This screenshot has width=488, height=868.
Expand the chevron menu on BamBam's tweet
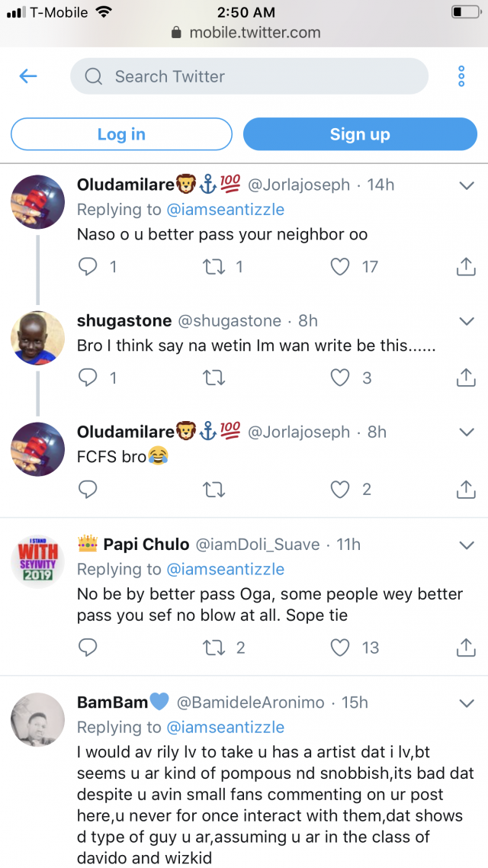pyautogui.click(x=466, y=702)
